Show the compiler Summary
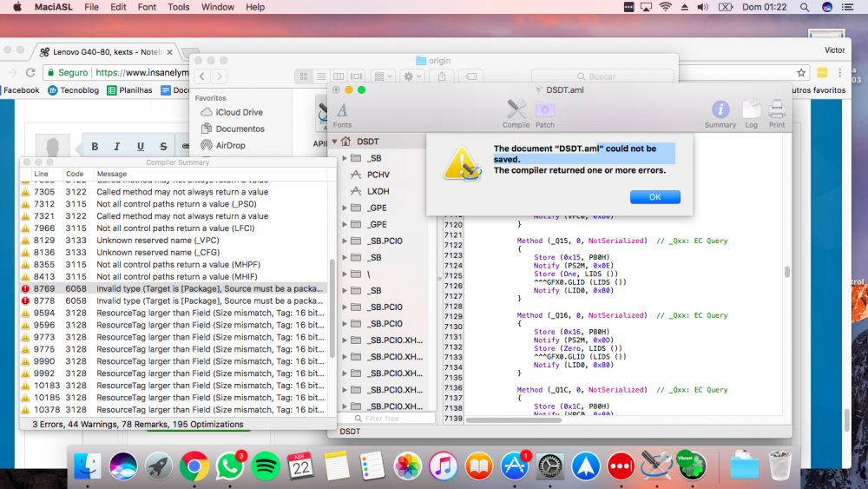Viewport: 868px width, 489px height. [x=720, y=114]
